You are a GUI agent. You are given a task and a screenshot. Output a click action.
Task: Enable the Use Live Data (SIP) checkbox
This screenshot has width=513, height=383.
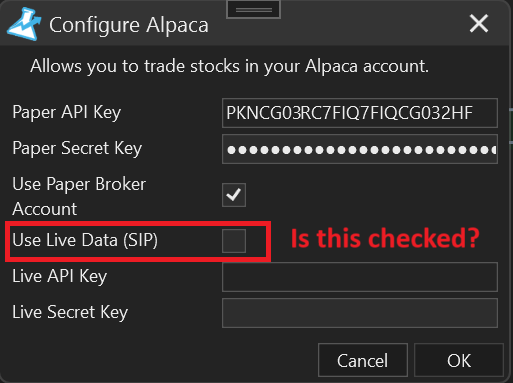[234, 240]
